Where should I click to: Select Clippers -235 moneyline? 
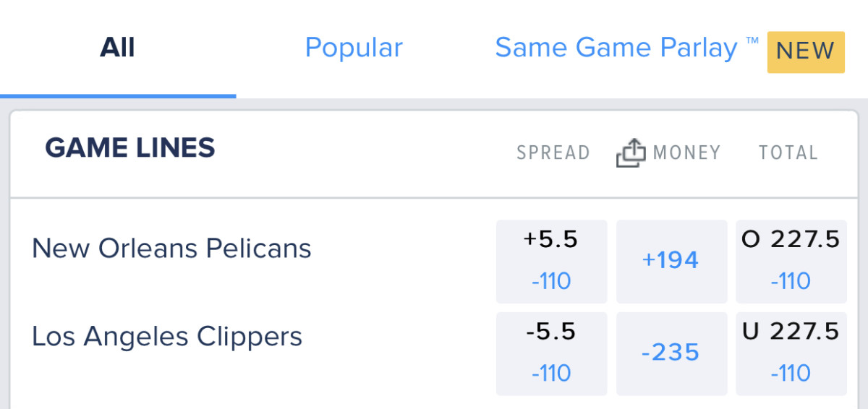pyautogui.click(x=671, y=353)
